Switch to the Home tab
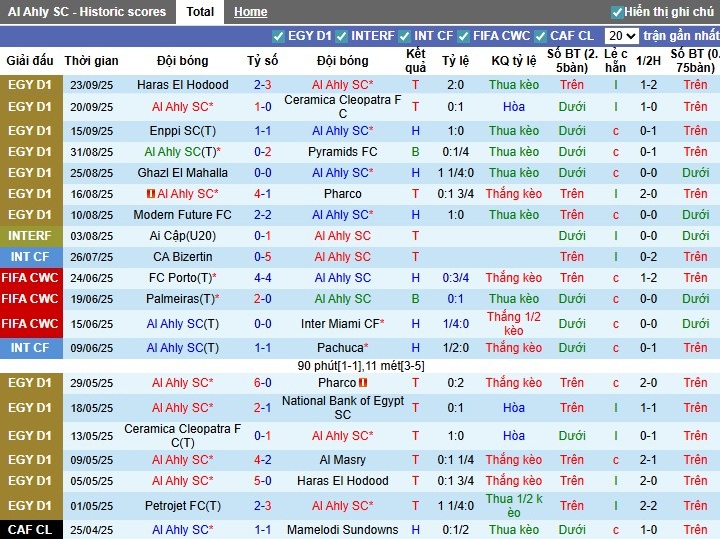The width and height of the screenshot is (720, 539). [x=250, y=12]
